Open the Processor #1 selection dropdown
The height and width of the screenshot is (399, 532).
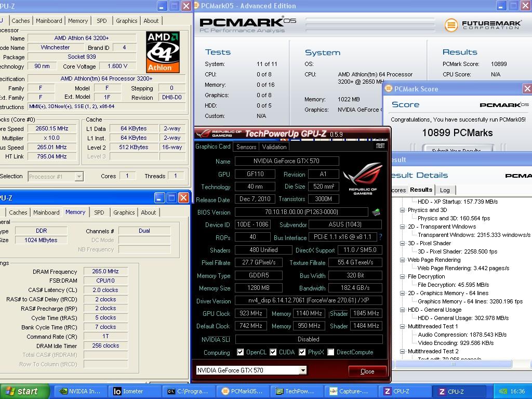(x=79, y=177)
